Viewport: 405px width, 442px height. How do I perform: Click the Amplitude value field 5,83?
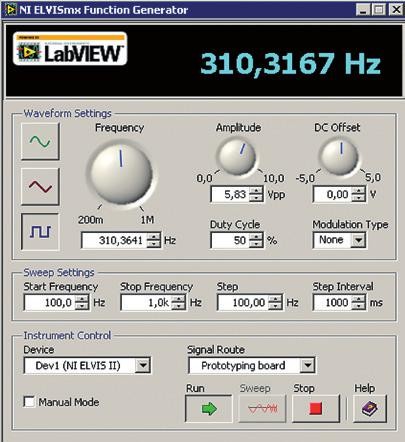pyautogui.click(x=230, y=194)
